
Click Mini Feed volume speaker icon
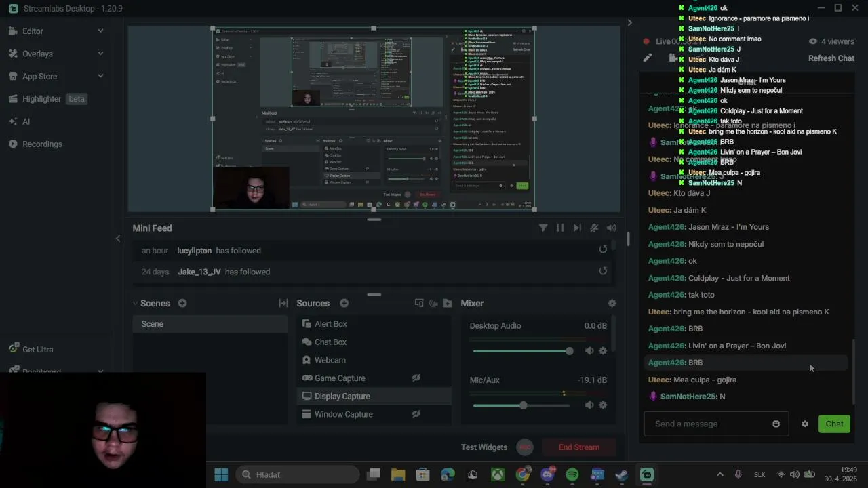coord(612,228)
